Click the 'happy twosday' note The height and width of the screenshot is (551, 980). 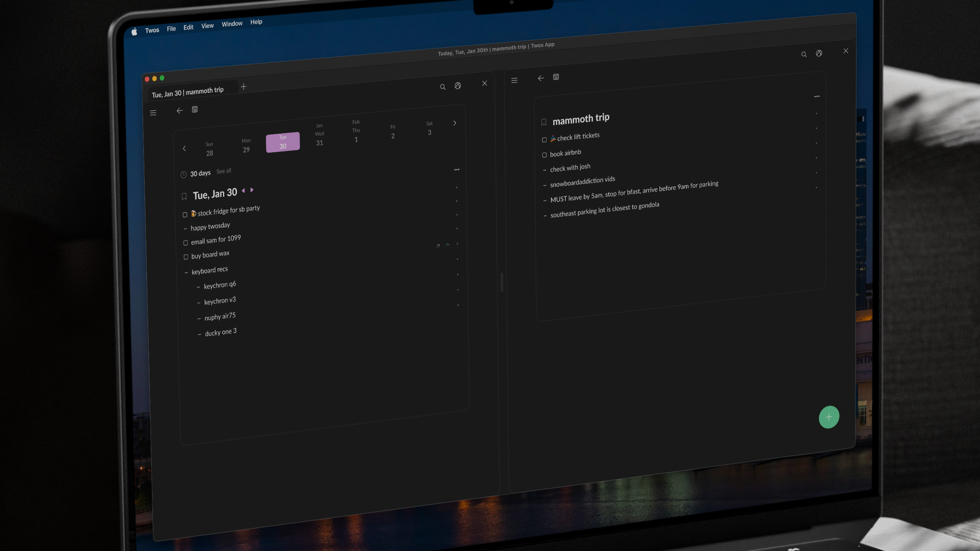coord(210,227)
